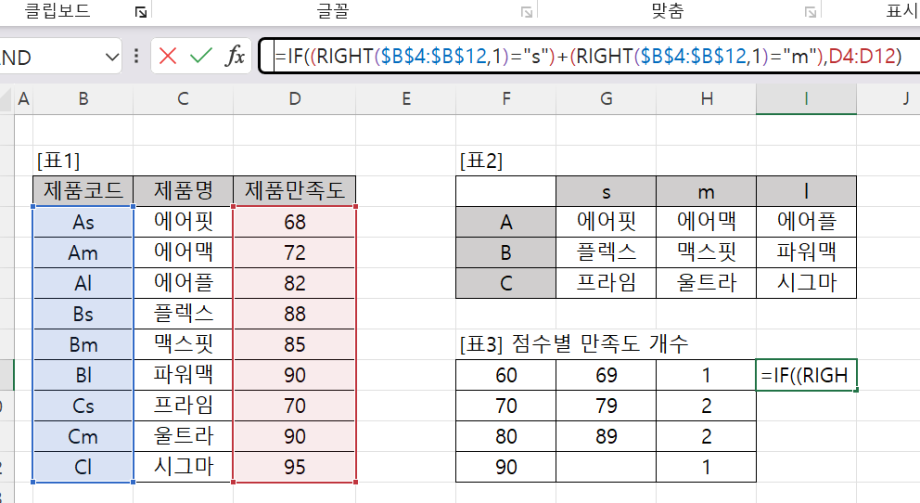Select column I header
920x503 pixels.
click(x=806, y=98)
